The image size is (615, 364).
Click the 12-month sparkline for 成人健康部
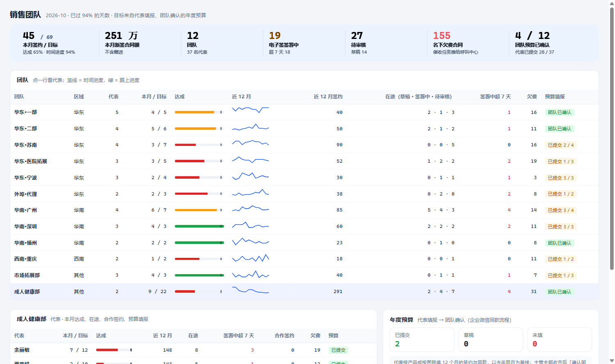tap(251, 290)
